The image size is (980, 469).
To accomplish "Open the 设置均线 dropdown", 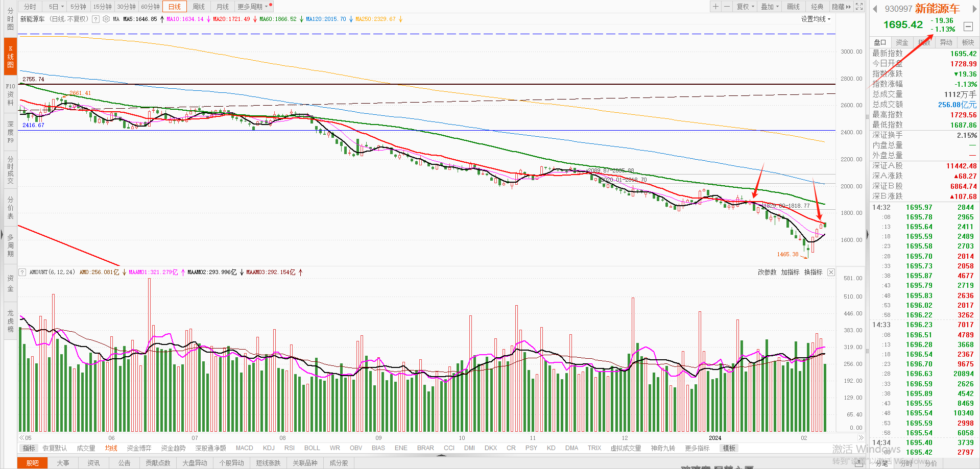I will [x=816, y=19].
